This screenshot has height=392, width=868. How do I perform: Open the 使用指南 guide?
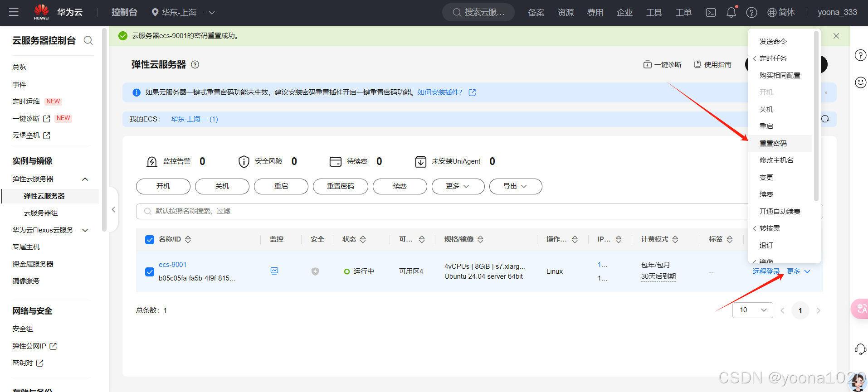(x=713, y=64)
